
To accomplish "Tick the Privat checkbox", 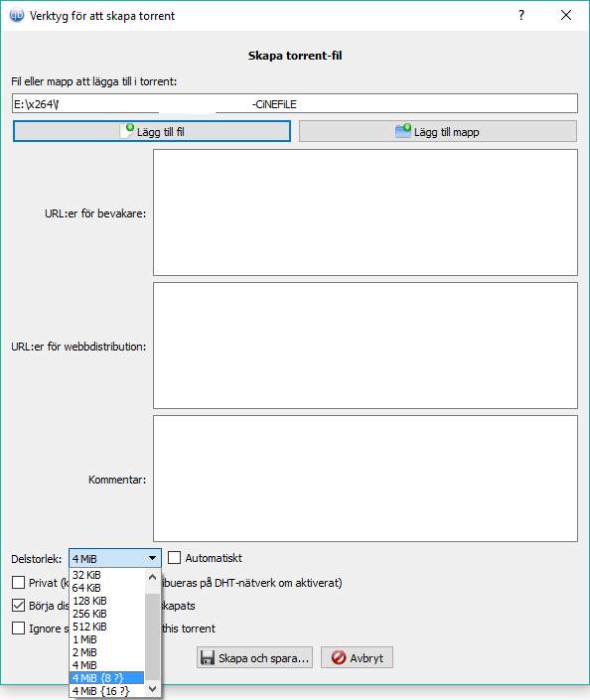I will click(18, 582).
